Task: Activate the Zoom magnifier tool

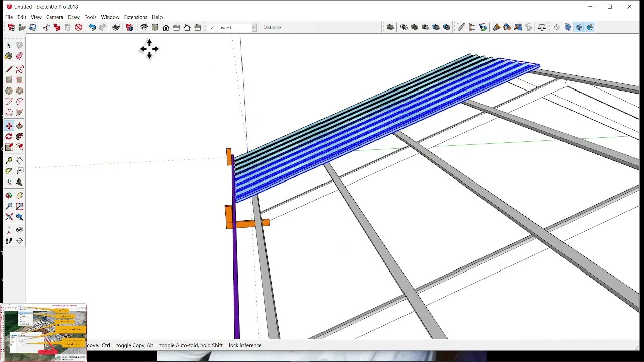Action: pos(9,206)
